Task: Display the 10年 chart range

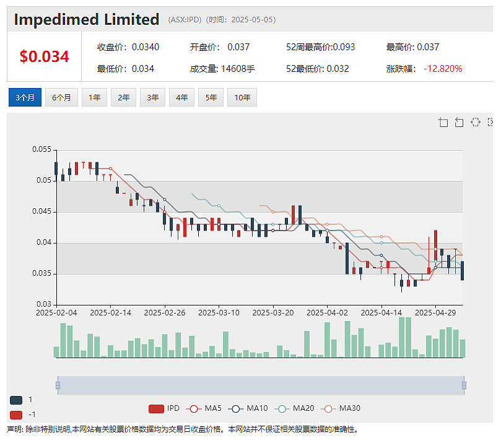Action: coord(242,97)
